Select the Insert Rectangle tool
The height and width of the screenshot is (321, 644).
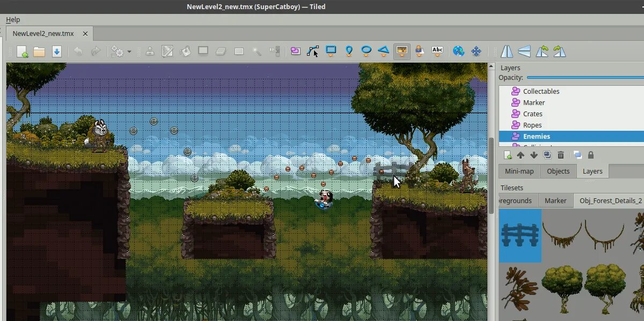(x=331, y=51)
